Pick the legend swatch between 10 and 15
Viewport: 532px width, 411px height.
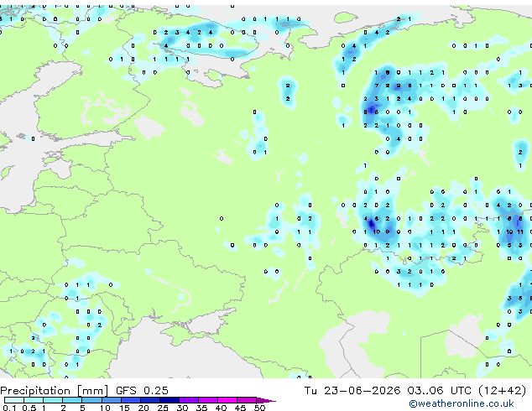click(x=112, y=400)
